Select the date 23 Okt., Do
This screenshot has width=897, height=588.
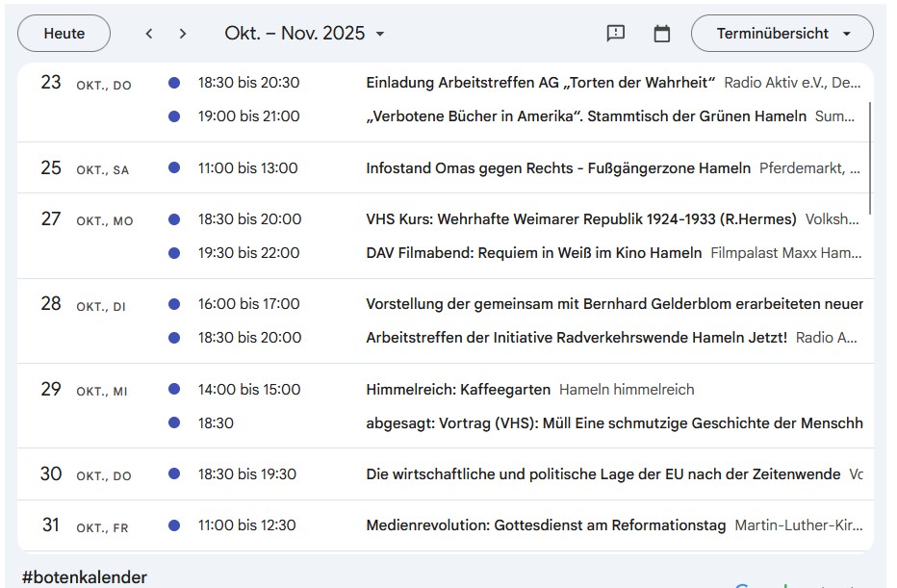(x=51, y=83)
